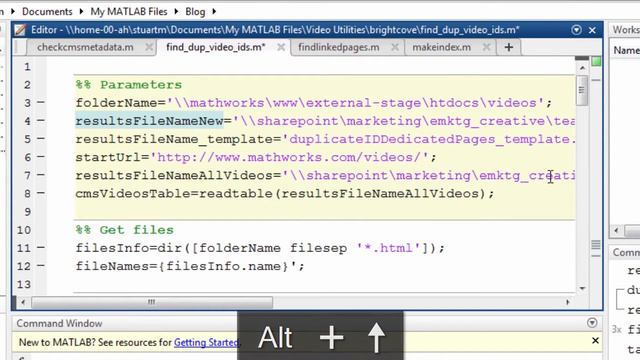This screenshot has width=640, height=360.
Task: Click the Workspace panel scroll left arrow
Action: tap(616, 231)
